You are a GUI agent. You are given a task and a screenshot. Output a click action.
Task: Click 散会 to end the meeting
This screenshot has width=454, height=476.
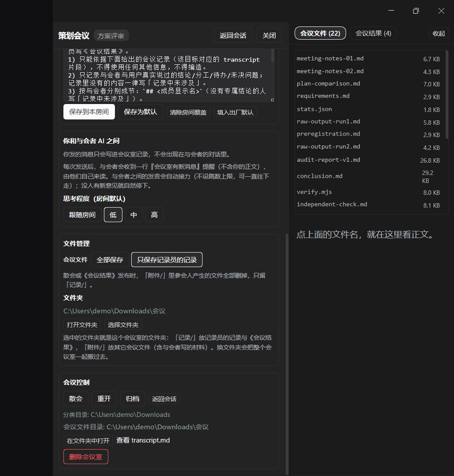[76, 398]
